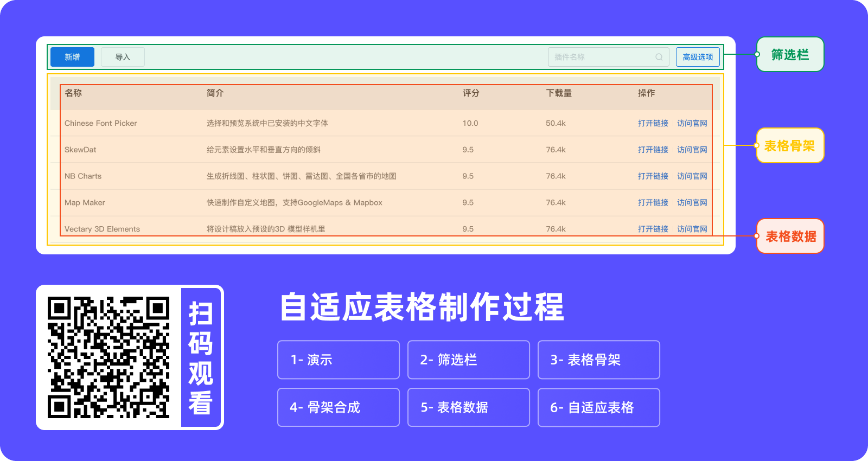This screenshot has width=868, height=461.
Task: Focus the 插件名称 search field
Action: (x=608, y=57)
